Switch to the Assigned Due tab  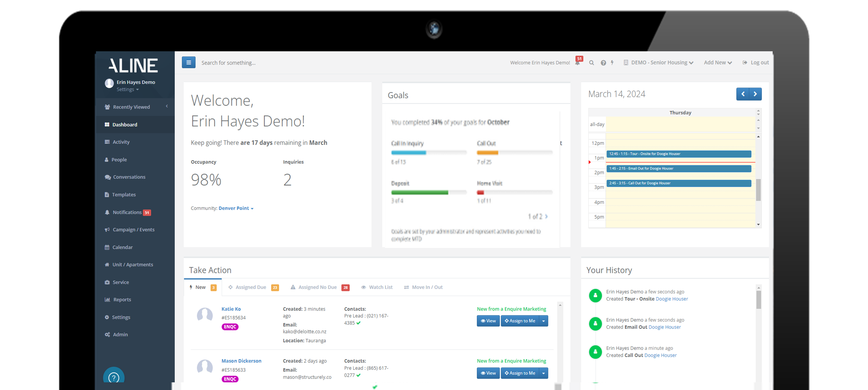250,287
